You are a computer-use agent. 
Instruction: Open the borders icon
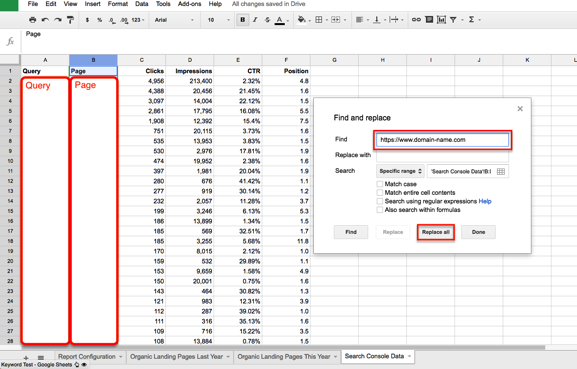tap(319, 20)
